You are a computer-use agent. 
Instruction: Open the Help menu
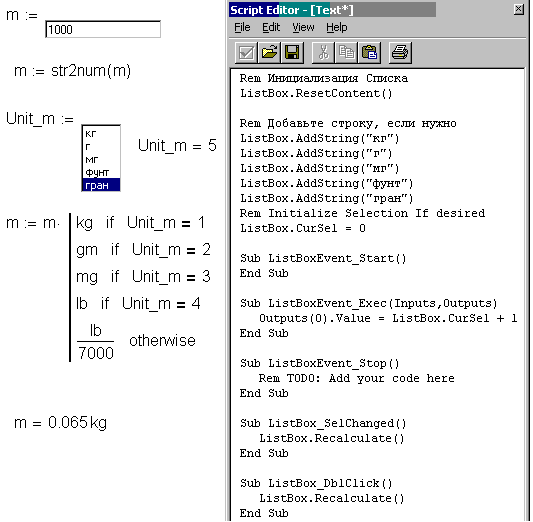click(x=337, y=27)
